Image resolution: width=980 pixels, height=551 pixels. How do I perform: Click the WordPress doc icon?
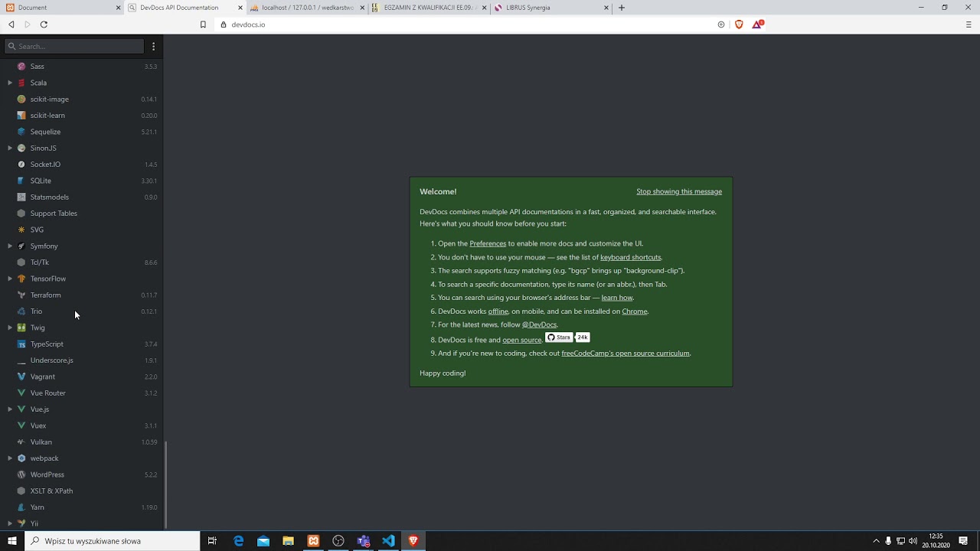pos(21,474)
